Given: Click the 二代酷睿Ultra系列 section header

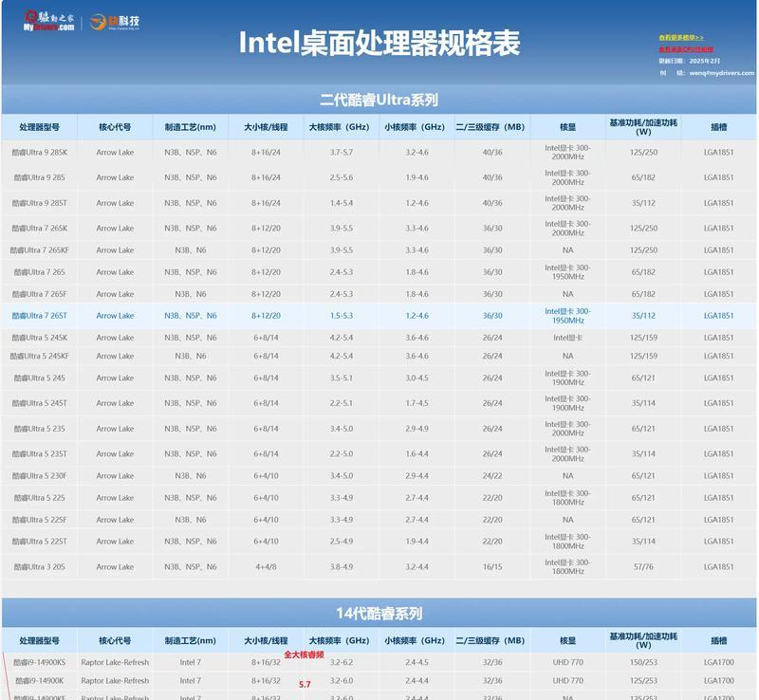Looking at the screenshot, I should (379, 100).
